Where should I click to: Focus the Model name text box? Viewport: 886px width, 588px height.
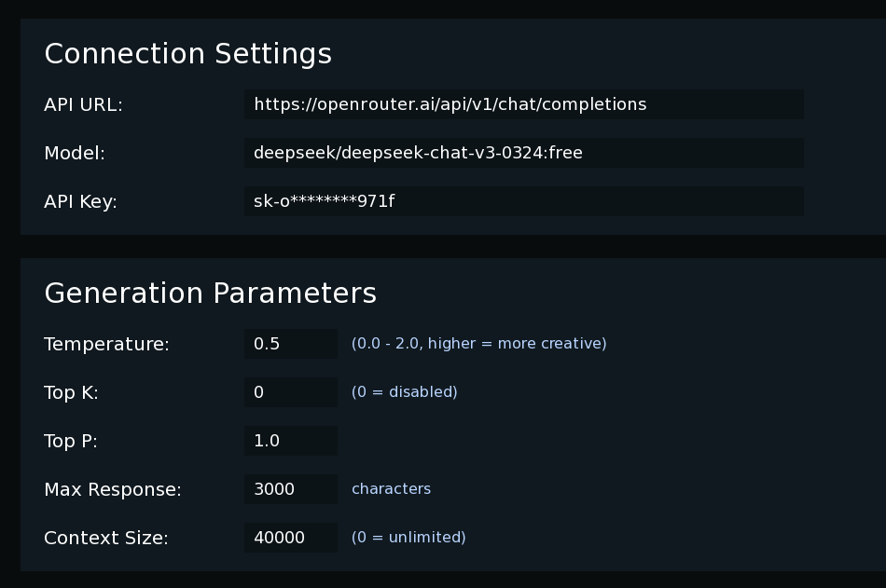point(523,153)
